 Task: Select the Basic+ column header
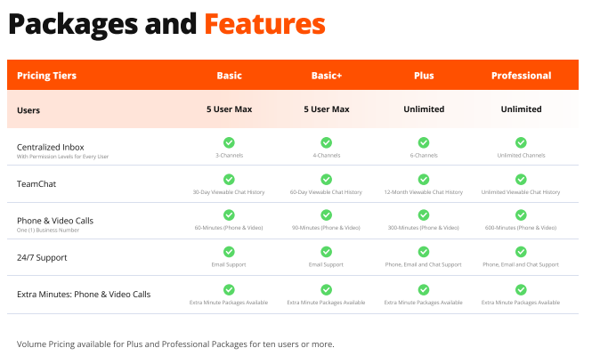(x=327, y=76)
